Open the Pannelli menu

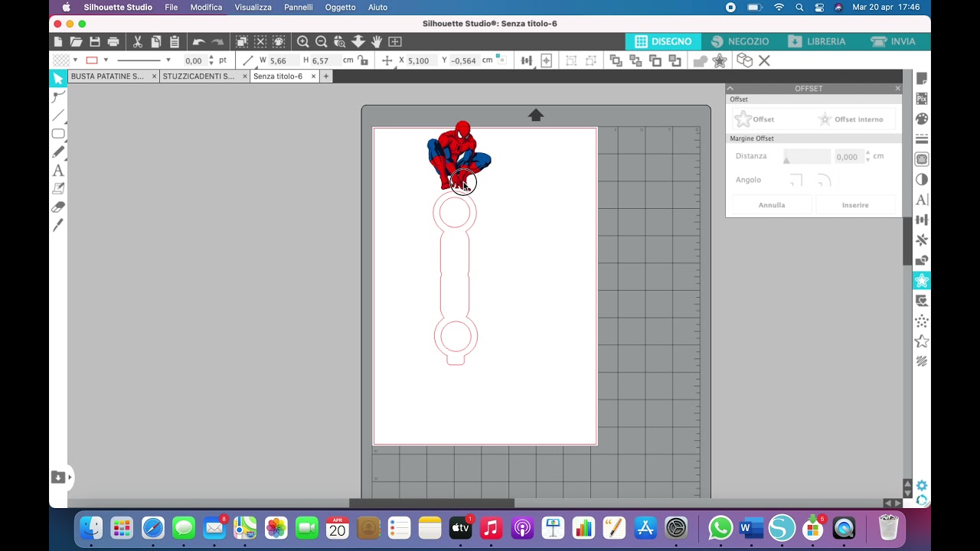(298, 7)
